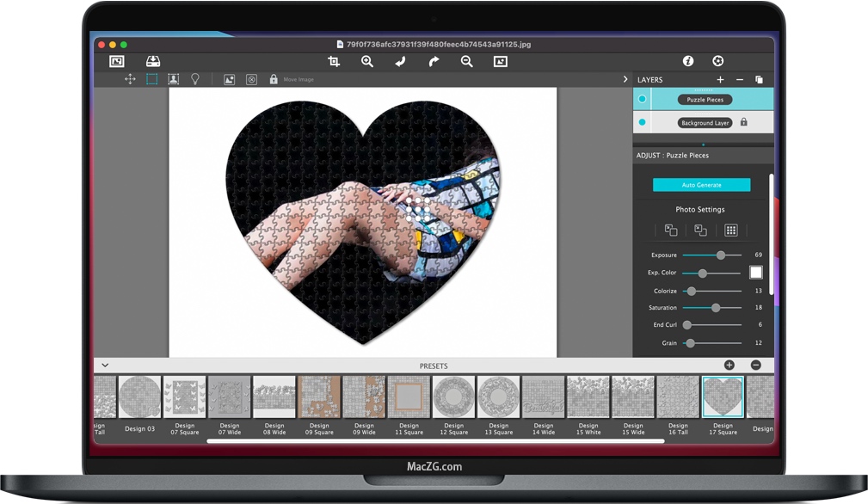Add a new layer with the plus button

(x=720, y=79)
